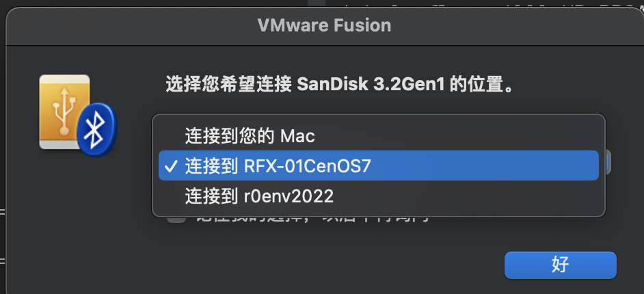Screen dimensions: 644x294
Task: Click the 选择您希望连接 text in the heading
Action: [x=228, y=85]
